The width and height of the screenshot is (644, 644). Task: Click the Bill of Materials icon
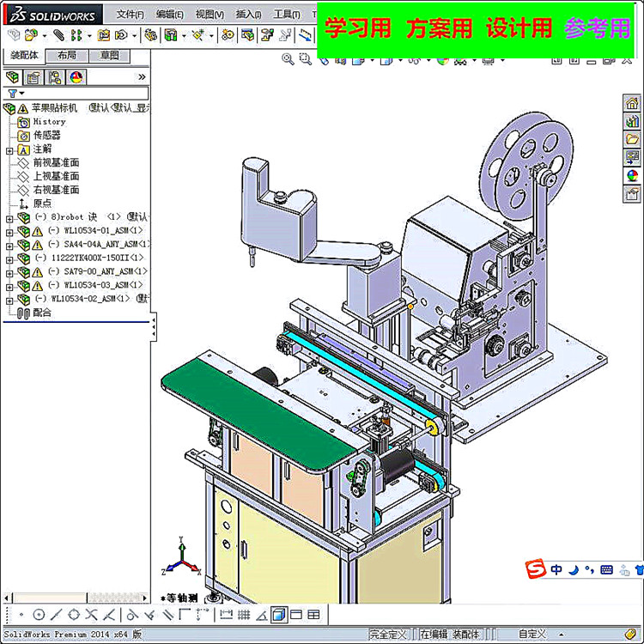(x=247, y=35)
